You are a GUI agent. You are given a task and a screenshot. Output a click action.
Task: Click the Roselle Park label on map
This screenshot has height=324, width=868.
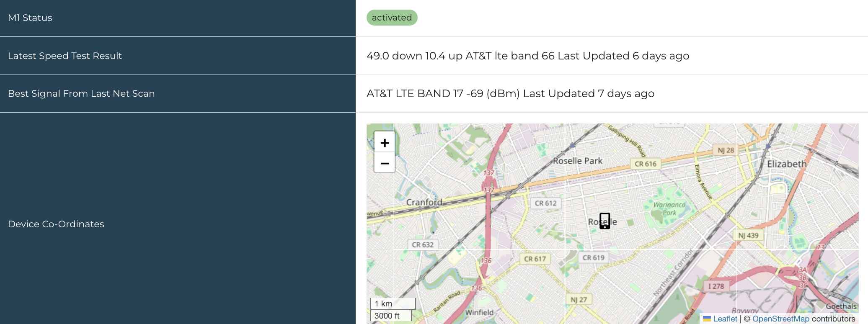[x=577, y=161]
